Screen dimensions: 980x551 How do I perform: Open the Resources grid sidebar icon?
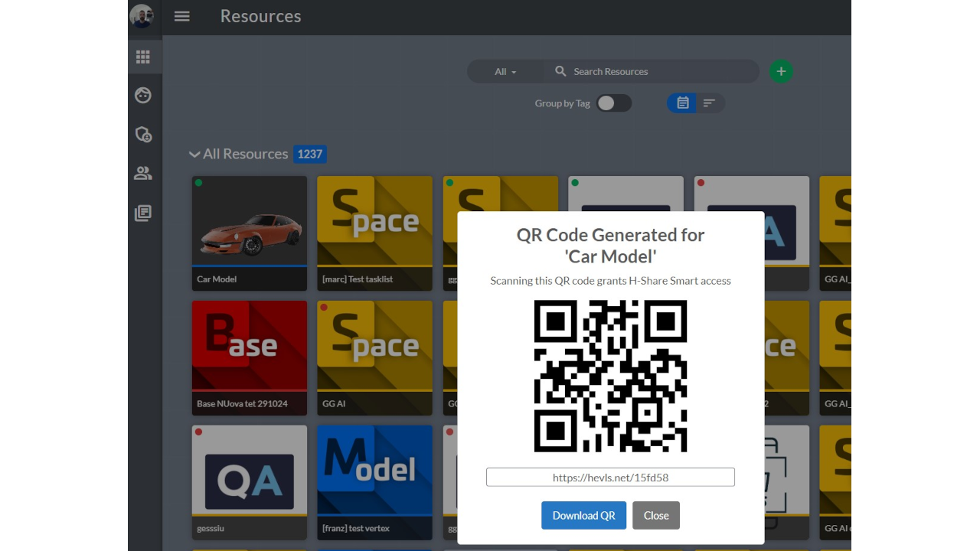(x=143, y=57)
